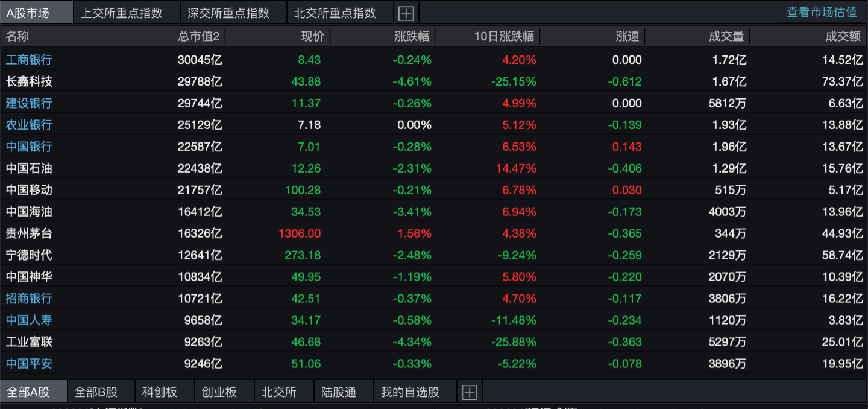Image resolution: width=868 pixels, height=409 pixels.
Task: Click the 5812万 volume of 建设银行
Action: (728, 103)
